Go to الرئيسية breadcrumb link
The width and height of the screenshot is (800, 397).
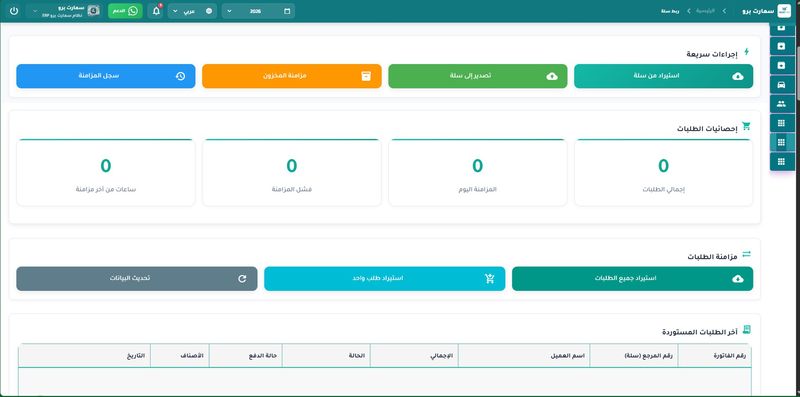pyautogui.click(x=706, y=11)
